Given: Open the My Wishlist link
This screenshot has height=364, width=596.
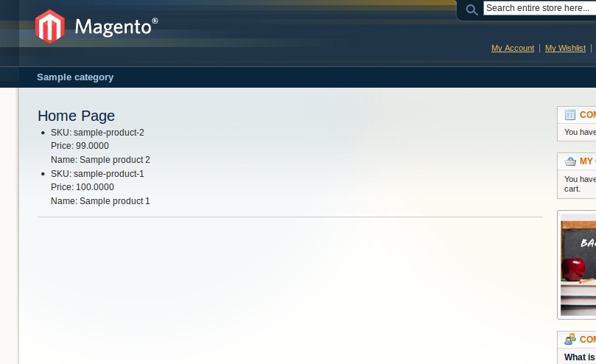Looking at the screenshot, I should click(x=565, y=49).
